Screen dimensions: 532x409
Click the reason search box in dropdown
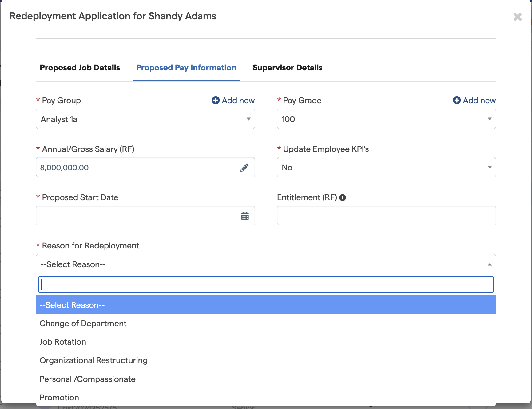[x=266, y=284]
